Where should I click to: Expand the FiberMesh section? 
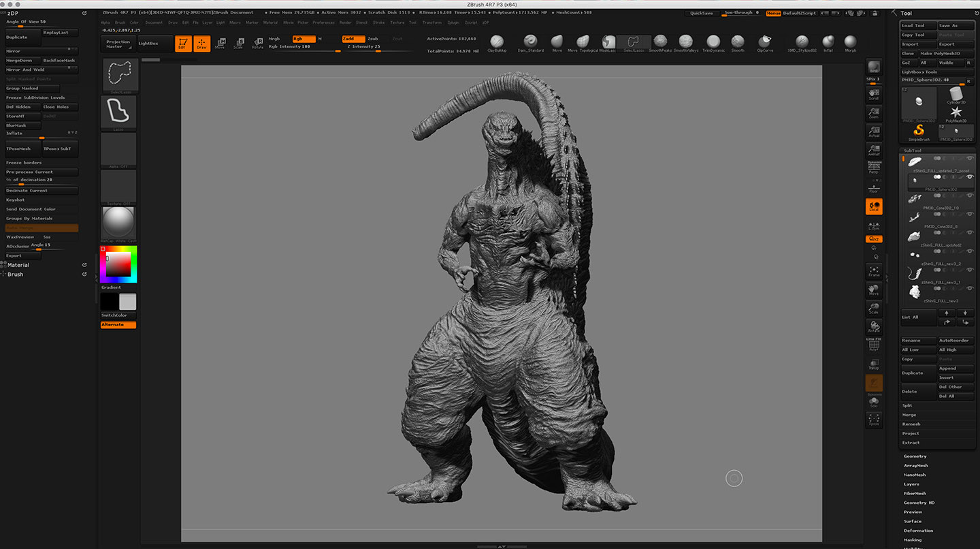click(x=915, y=493)
